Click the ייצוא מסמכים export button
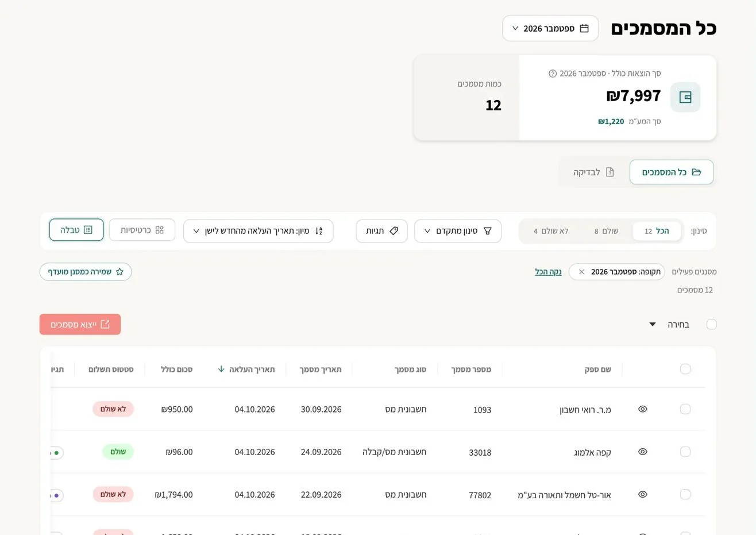 tap(80, 325)
